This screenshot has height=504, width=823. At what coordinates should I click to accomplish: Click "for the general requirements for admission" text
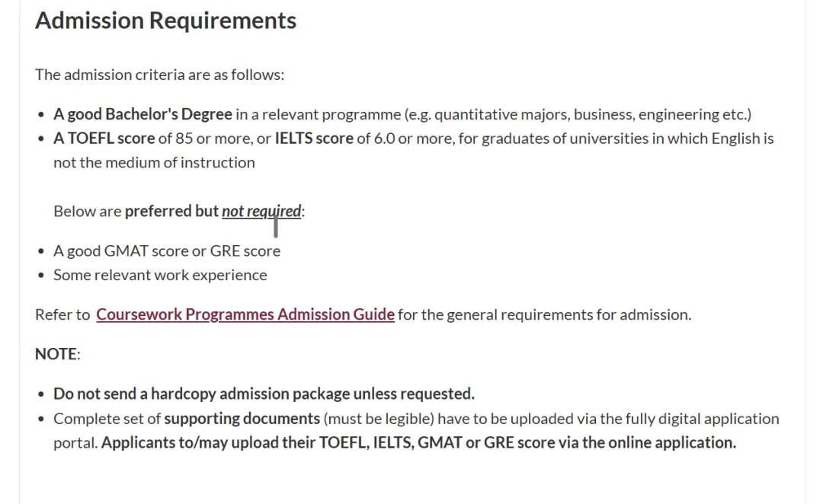(x=544, y=314)
